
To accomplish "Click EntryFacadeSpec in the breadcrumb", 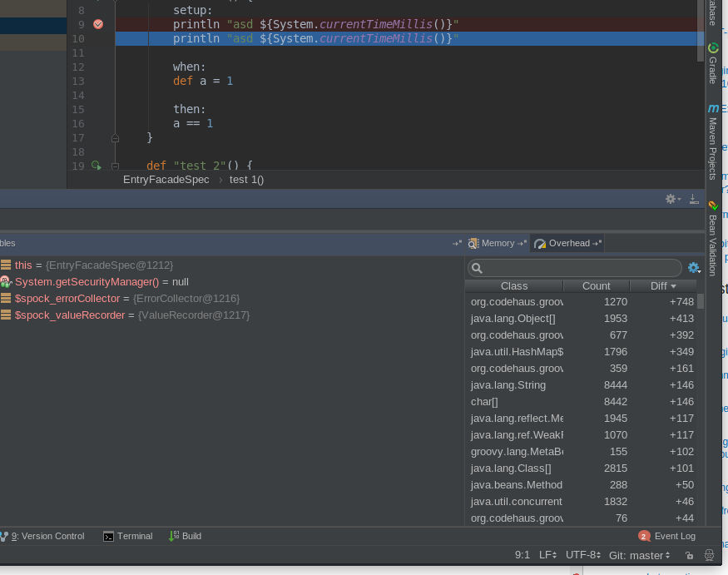I will point(166,180).
